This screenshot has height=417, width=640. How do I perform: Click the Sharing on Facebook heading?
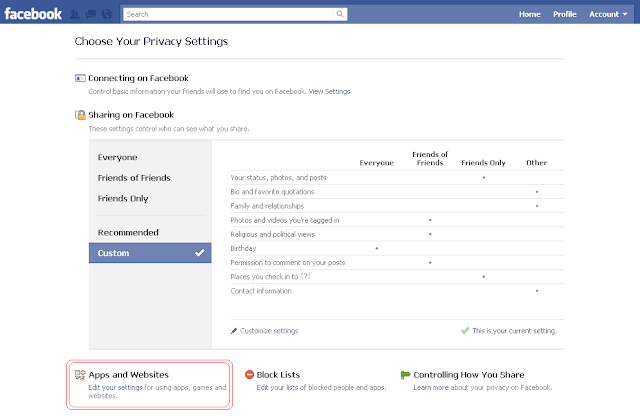coord(131,115)
